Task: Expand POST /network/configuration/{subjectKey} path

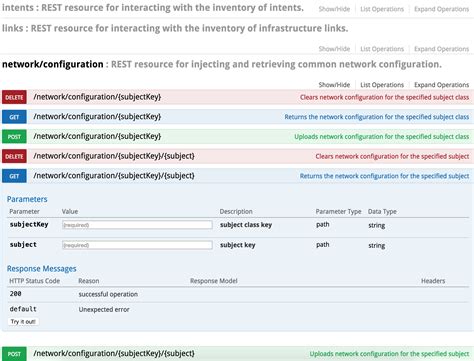Action: pos(97,136)
